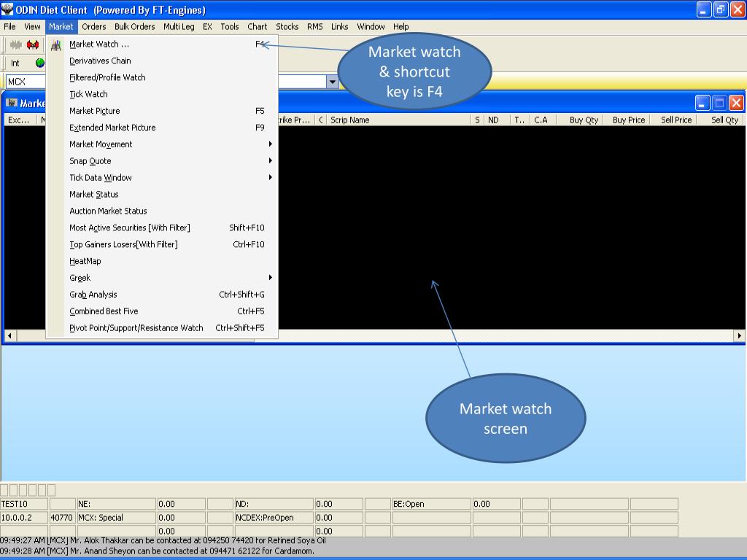Screen dimensions: 747x560
Task: Close the inner Market Watch window
Action: tap(736, 103)
